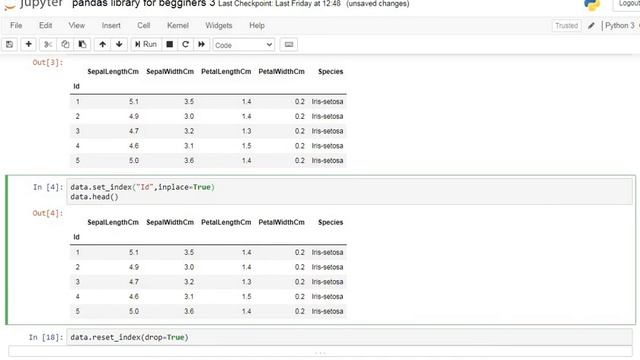Open the Cell menu
640x360 pixels.
(144, 25)
